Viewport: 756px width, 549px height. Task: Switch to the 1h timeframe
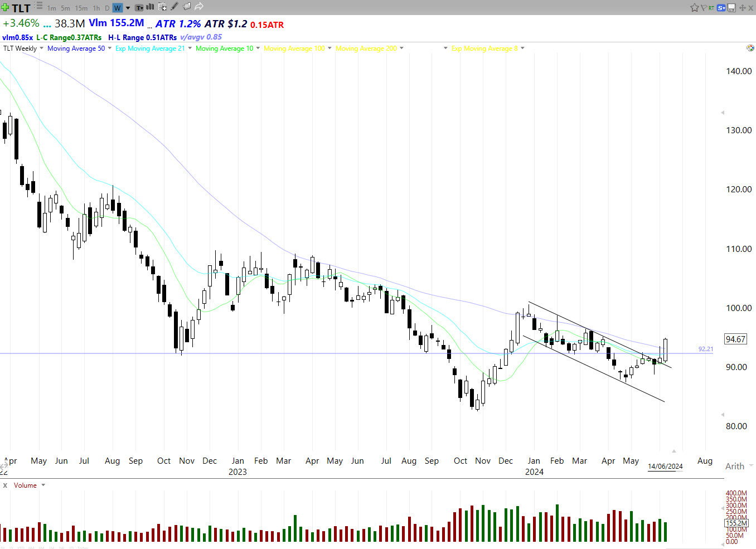pos(96,8)
